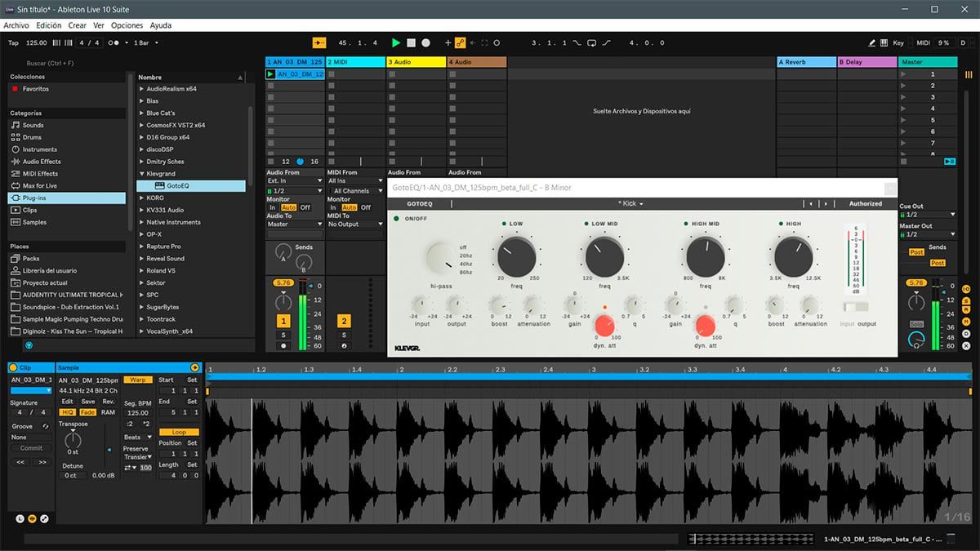The image size is (980, 551).
Task: Open the 1 Bar quantization menu
Action: click(145, 42)
